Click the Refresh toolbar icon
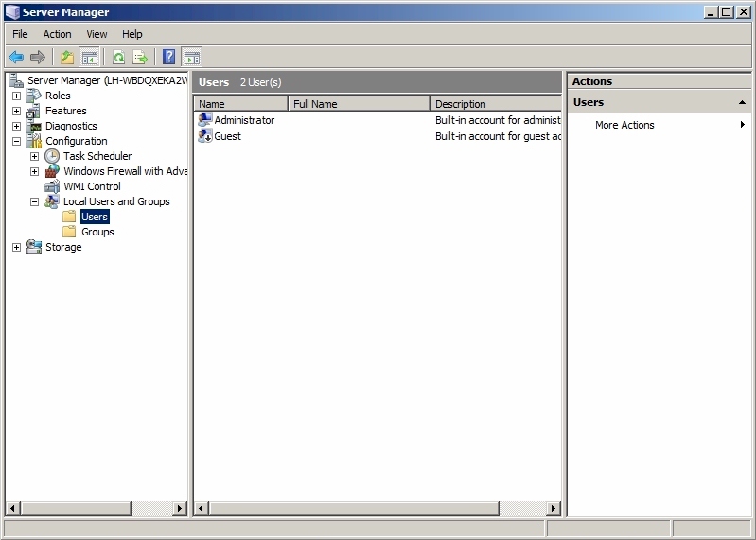The width and height of the screenshot is (756, 540). tap(118, 58)
